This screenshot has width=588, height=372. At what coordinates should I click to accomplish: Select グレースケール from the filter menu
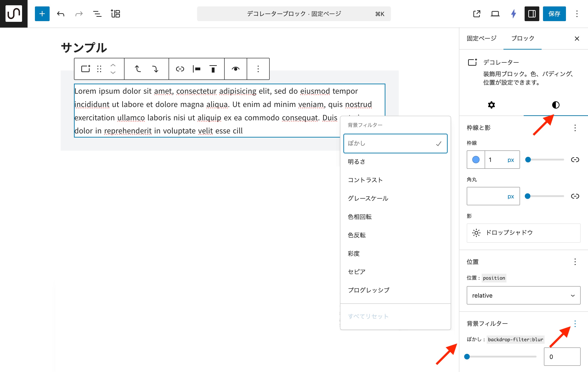click(x=368, y=198)
